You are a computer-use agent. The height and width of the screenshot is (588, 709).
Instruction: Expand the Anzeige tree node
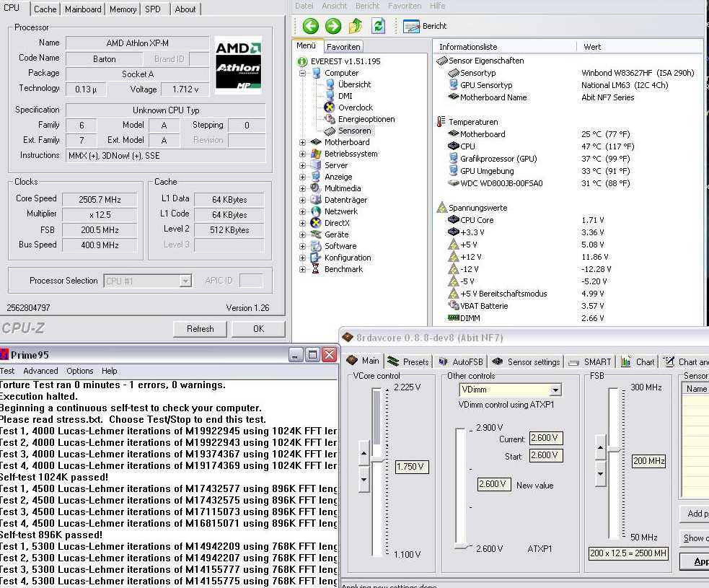point(302,177)
